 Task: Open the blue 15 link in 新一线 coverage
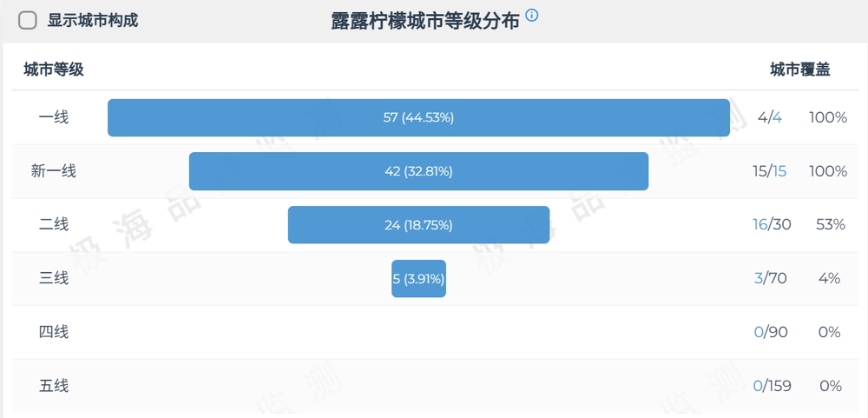pyautogui.click(x=779, y=171)
